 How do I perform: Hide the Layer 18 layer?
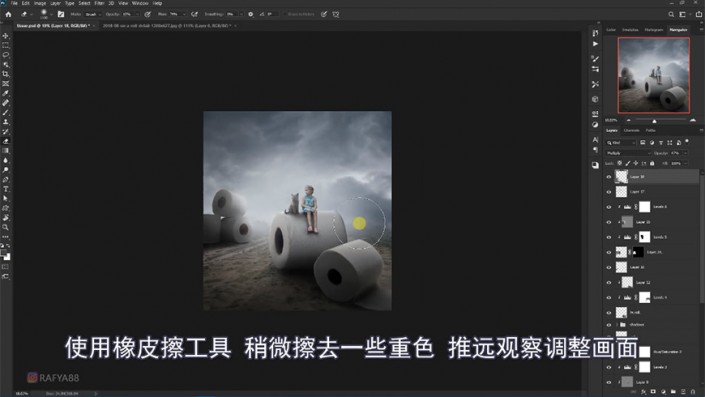pos(609,177)
